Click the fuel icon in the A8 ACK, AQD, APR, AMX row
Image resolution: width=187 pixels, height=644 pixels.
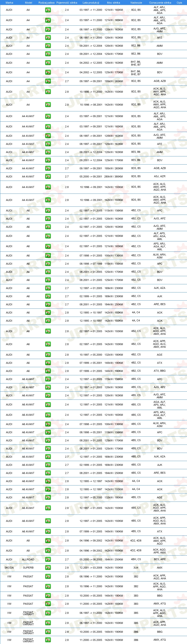(48, 551)
